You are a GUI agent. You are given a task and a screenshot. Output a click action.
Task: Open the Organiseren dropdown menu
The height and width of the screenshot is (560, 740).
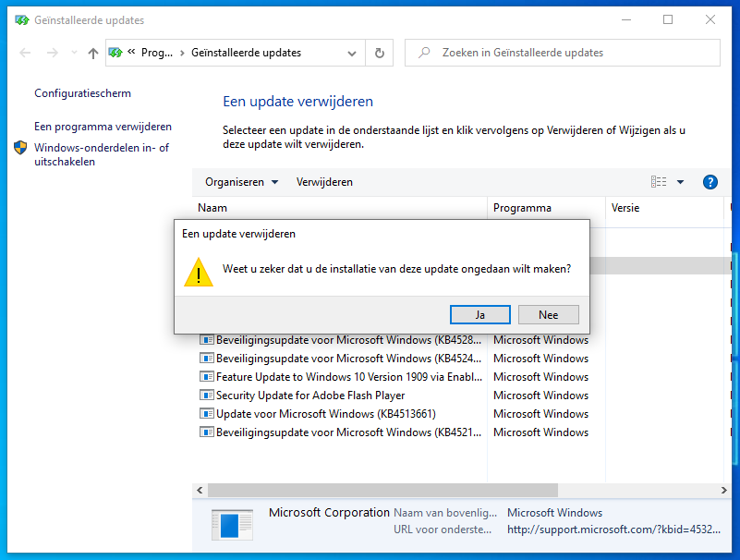tap(241, 182)
